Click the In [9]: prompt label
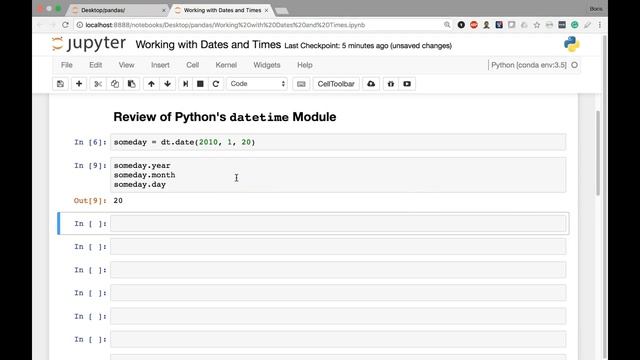This screenshot has height=360, width=640. point(90,165)
